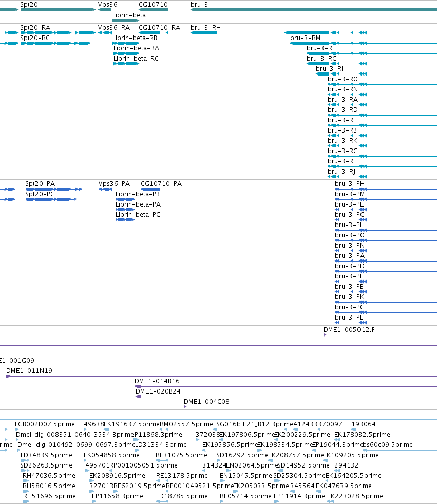Select the bru-3-PM protein label
437x504 pixels.
coord(350,194)
